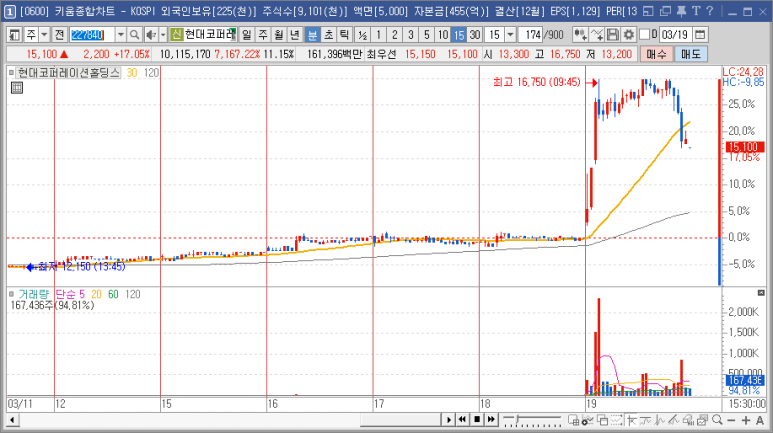Click the green 신 badge icon
Image resolution: width=773 pixels, height=433 pixels.
(x=176, y=35)
